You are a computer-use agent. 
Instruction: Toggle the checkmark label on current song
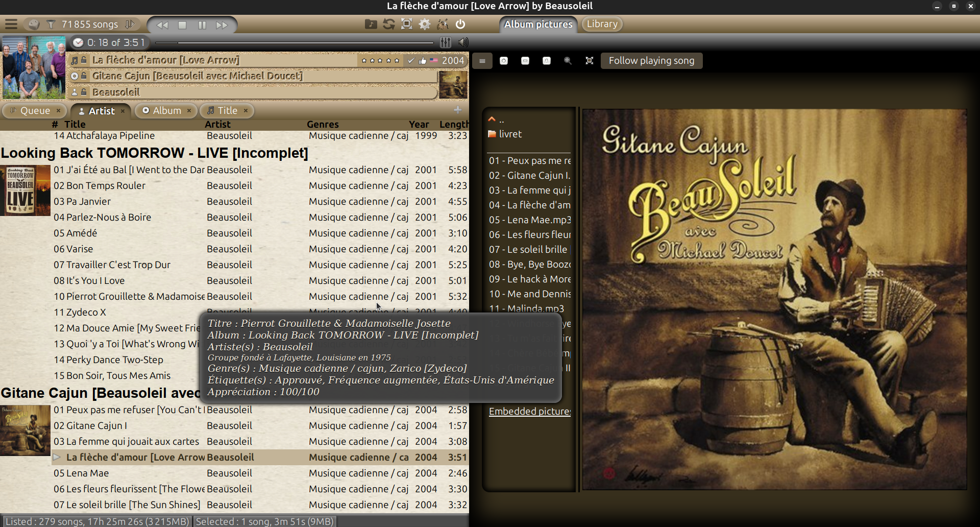tap(411, 60)
